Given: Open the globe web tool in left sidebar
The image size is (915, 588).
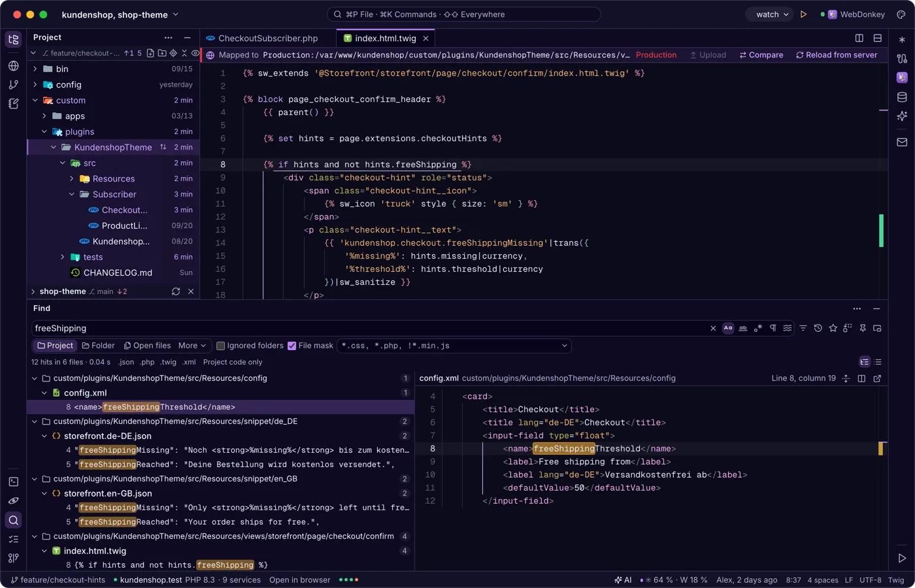Looking at the screenshot, I should point(14,66).
